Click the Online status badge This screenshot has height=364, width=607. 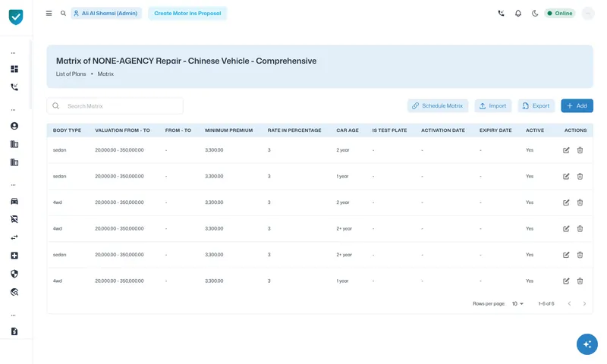pos(560,13)
